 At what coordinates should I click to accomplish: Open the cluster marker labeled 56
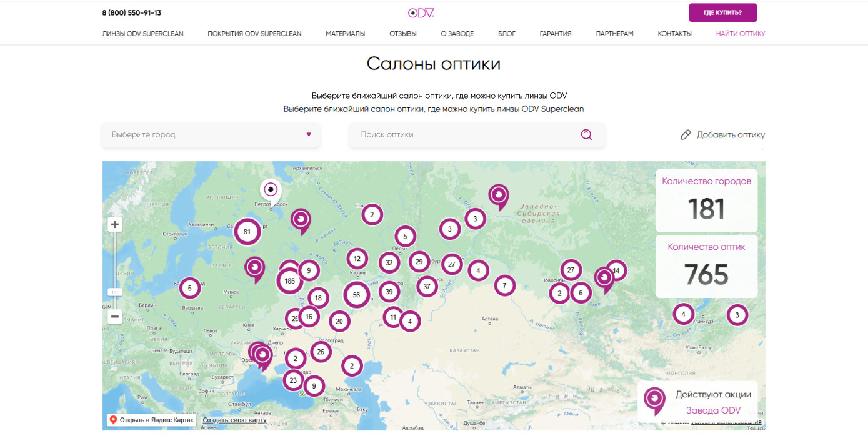[x=357, y=295]
